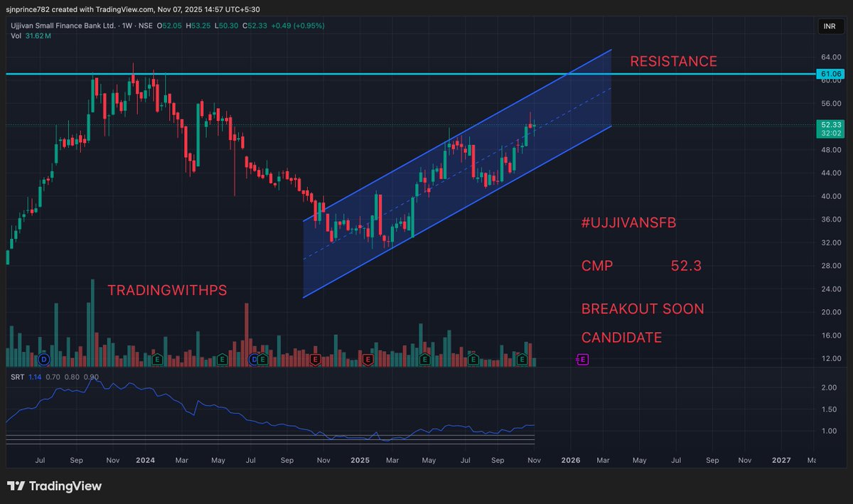Select the CMP text annotation
This screenshot has height=504, width=853.
[597, 267]
